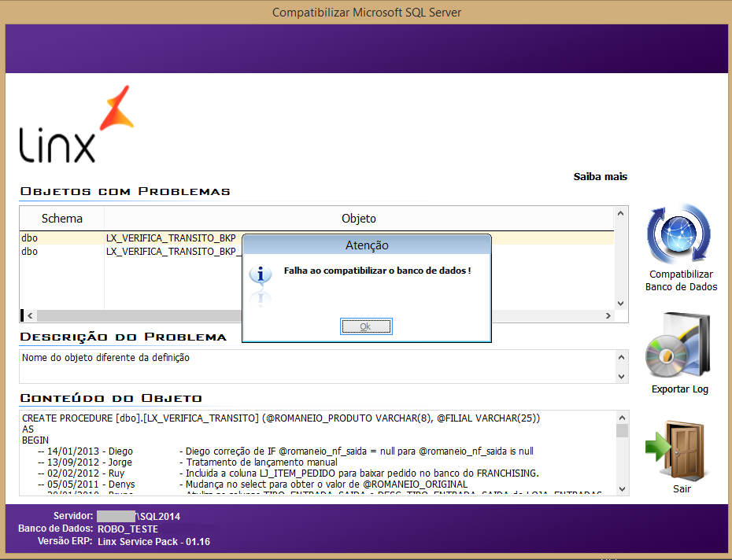Click Versão ERP value Linx Service Pack - 01.16

coord(154,542)
